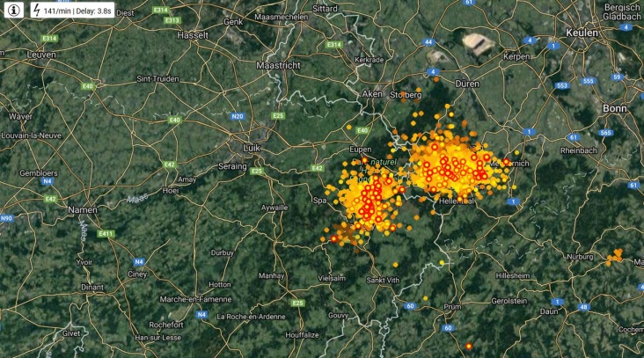Click the Luik city label

click(252, 148)
